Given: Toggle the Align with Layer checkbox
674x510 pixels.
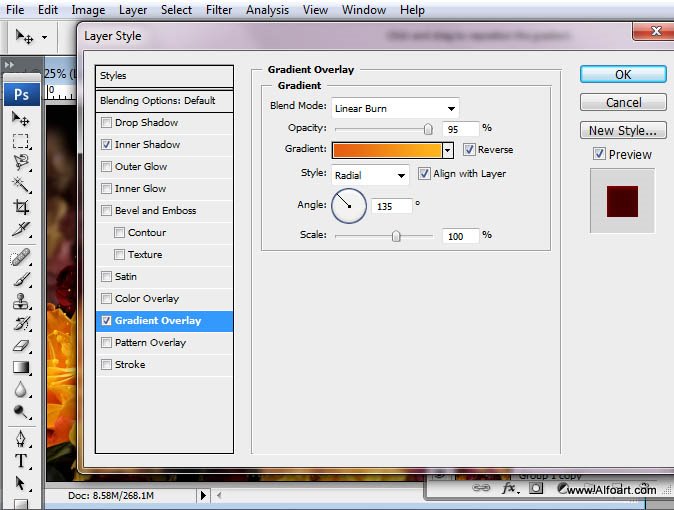Looking at the screenshot, I should tap(424, 173).
